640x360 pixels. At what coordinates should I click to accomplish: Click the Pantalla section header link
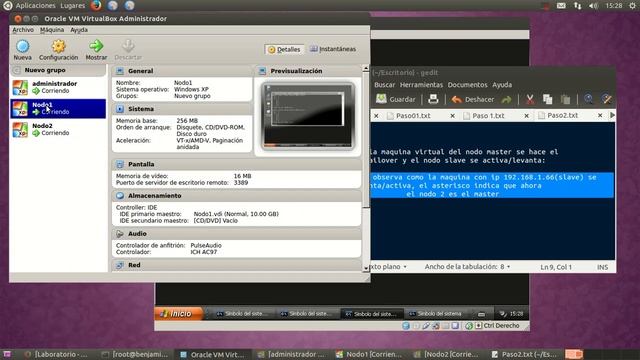pyautogui.click(x=141, y=164)
